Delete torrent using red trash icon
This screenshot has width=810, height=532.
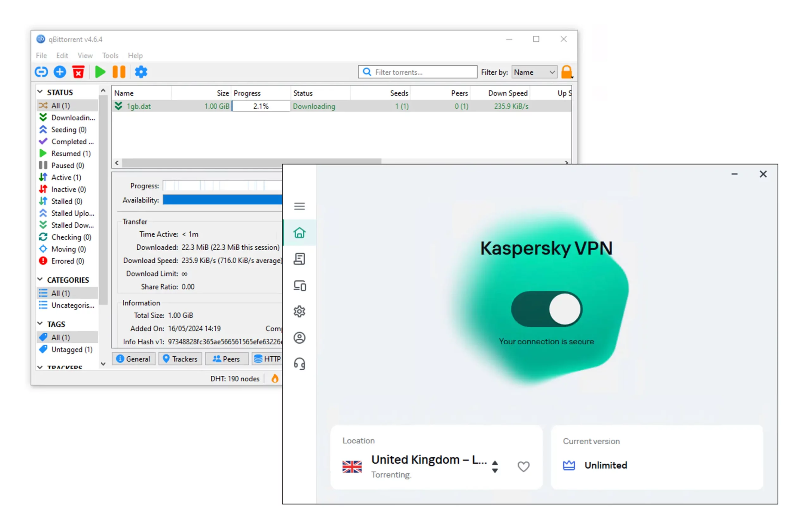pyautogui.click(x=78, y=72)
